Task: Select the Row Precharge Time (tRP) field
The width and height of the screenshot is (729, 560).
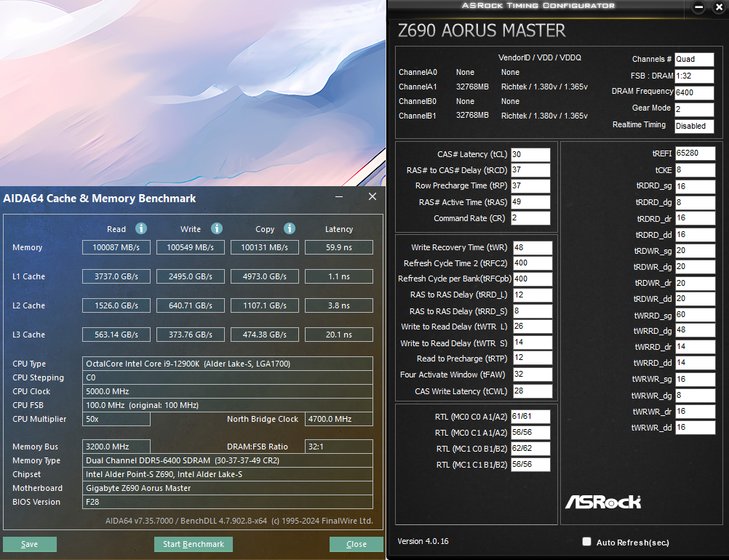Action: pyautogui.click(x=530, y=186)
